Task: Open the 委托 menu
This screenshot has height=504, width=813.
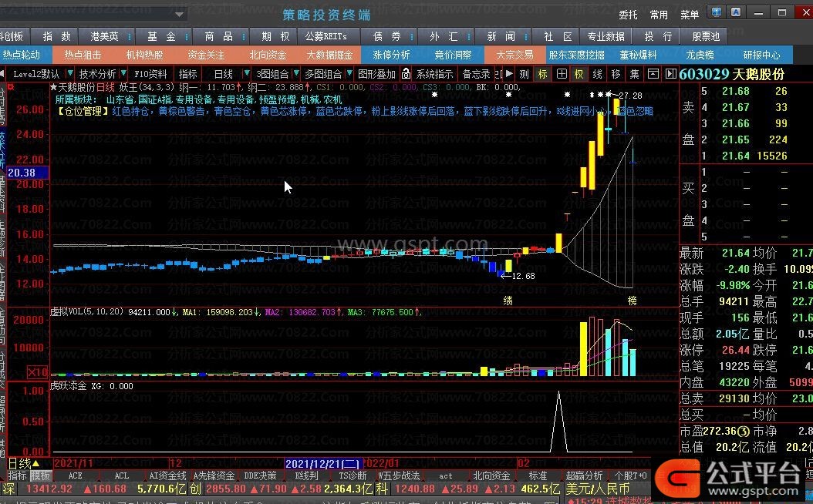Action: coord(628,15)
